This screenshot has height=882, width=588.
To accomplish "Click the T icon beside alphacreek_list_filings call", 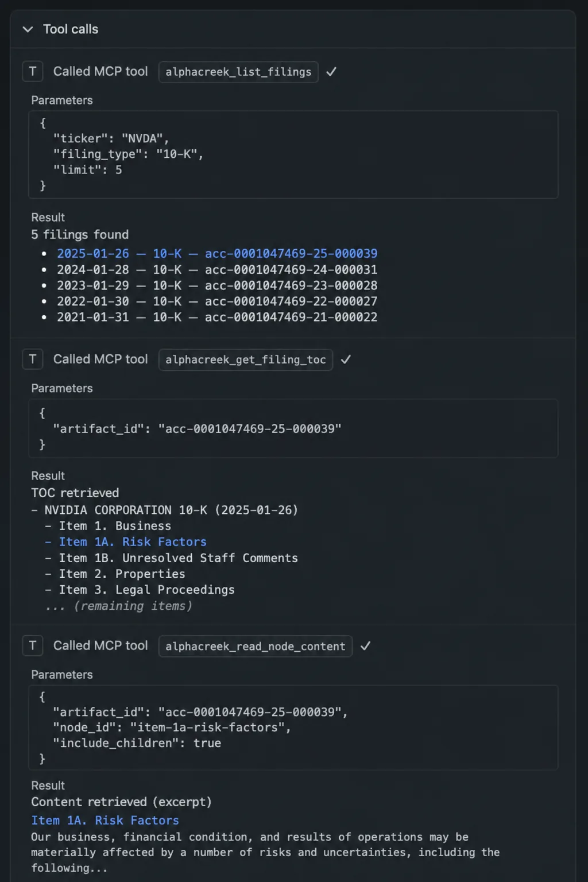I will pos(33,72).
